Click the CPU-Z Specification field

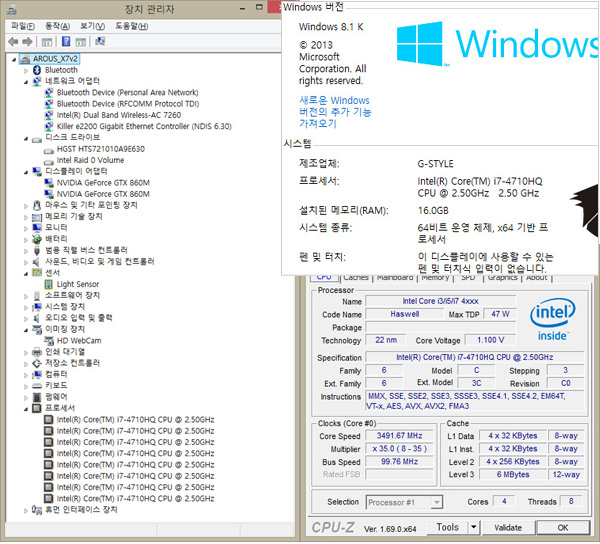[474, 357]
